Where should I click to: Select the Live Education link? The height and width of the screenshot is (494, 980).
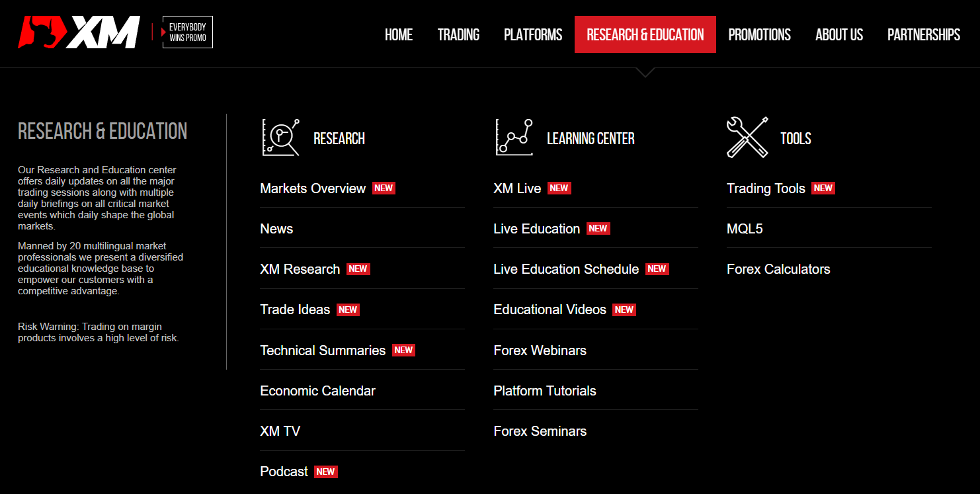click(x=537, y=229)
